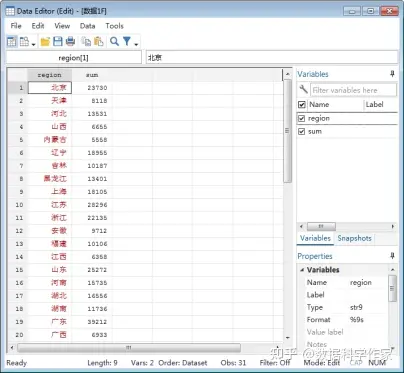Switch to the Snapshots tab

tap(354, 238)
